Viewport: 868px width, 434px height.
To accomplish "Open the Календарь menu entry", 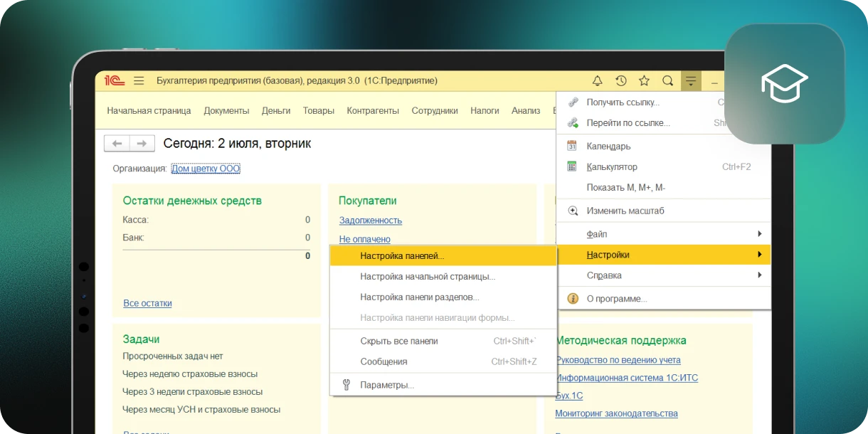I will point(608,147).
